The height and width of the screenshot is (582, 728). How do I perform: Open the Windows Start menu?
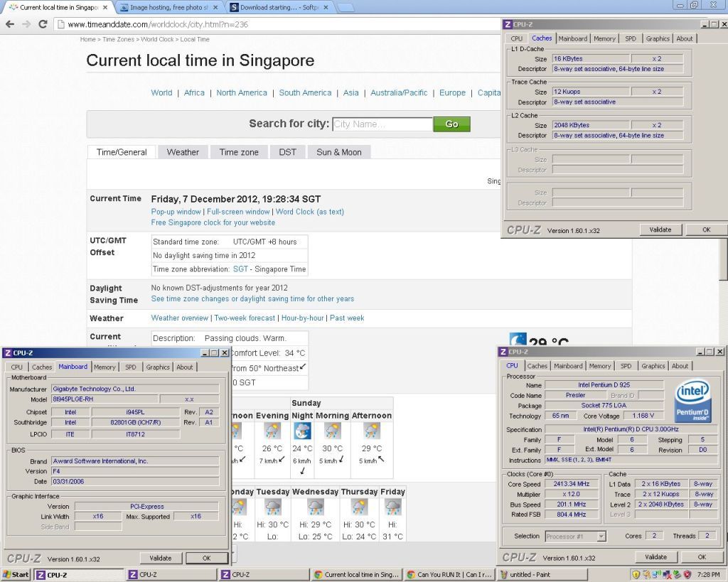(x=16, y=575)
